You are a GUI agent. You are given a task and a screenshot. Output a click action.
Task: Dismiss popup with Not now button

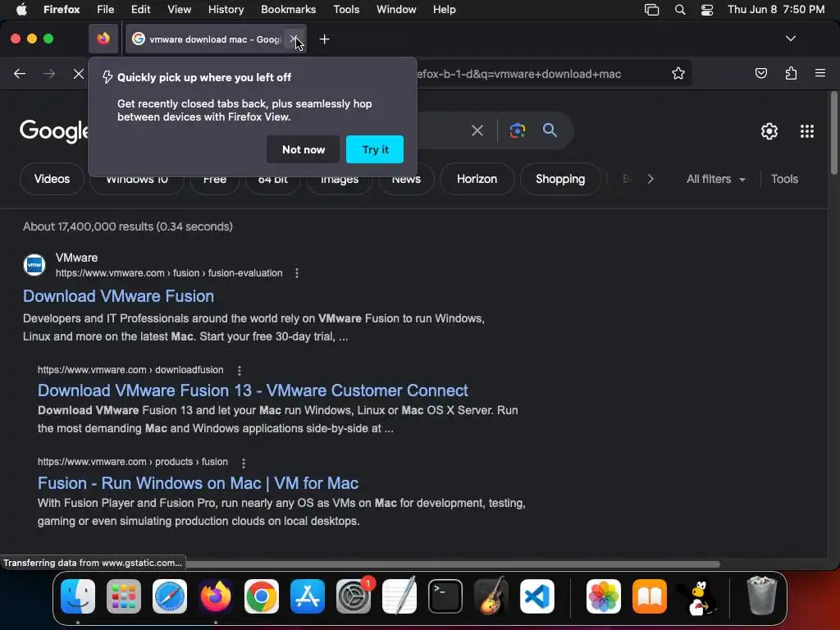tap(304, 149)
